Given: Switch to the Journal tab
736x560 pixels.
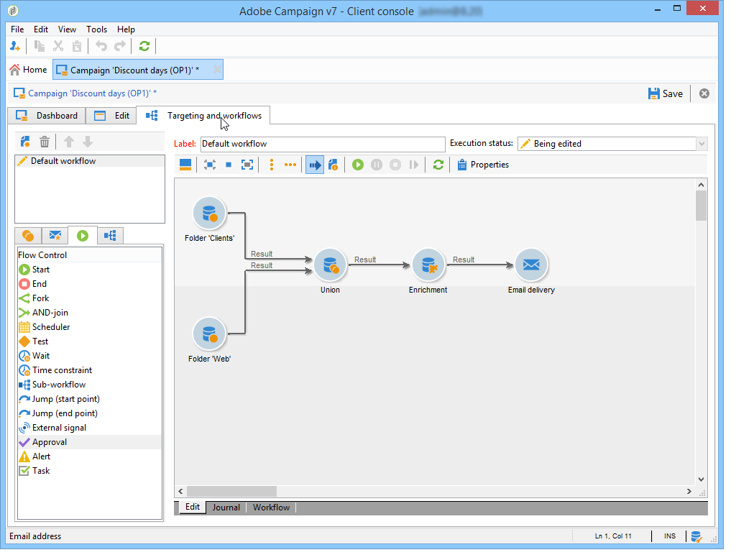Looking at the screenshot, I should [226, 508].
